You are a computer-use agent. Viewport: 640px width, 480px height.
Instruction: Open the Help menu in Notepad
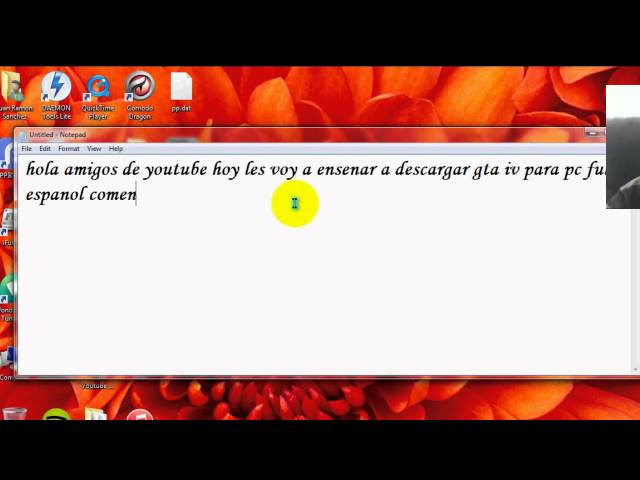116,149
